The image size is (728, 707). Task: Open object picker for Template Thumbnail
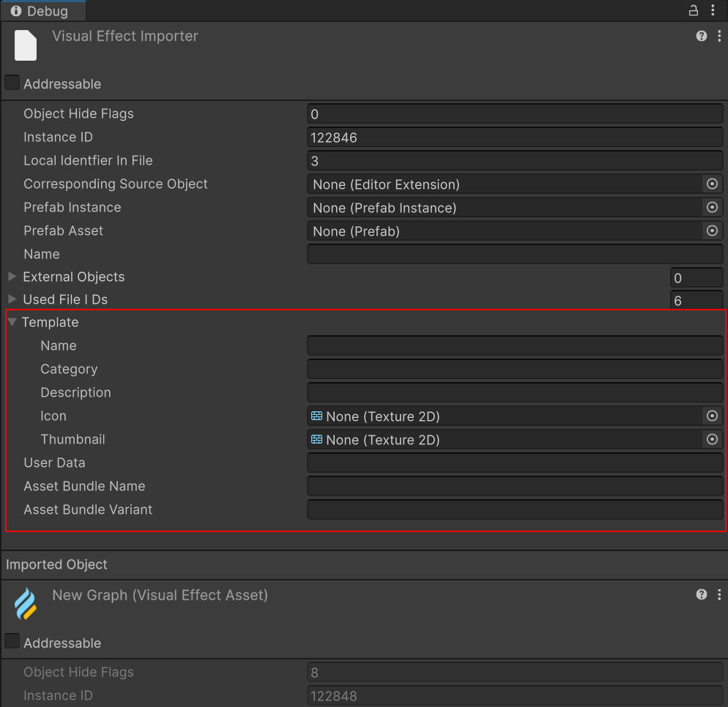pos(711,439)
